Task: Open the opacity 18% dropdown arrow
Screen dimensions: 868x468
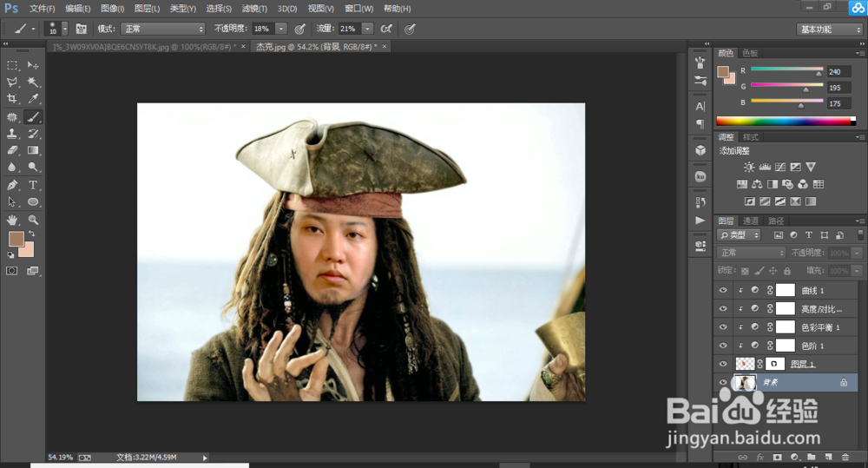Action: pos(281,29)
